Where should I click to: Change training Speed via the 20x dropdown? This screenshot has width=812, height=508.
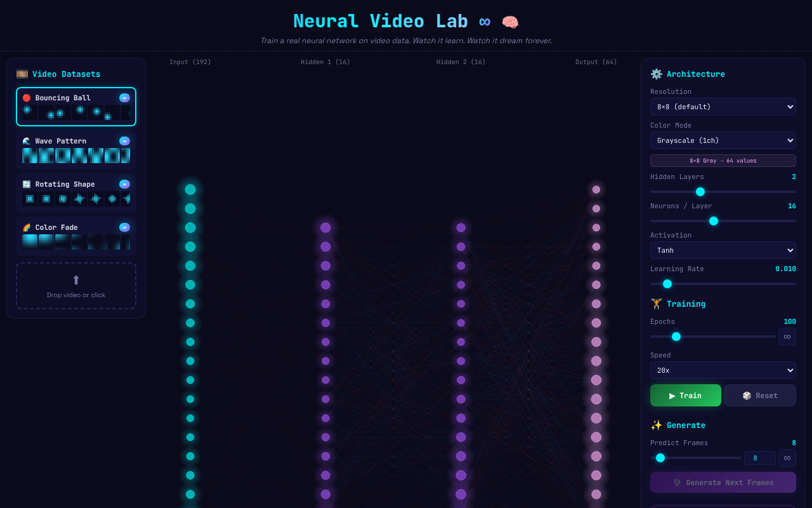click(x=723, y=370)
